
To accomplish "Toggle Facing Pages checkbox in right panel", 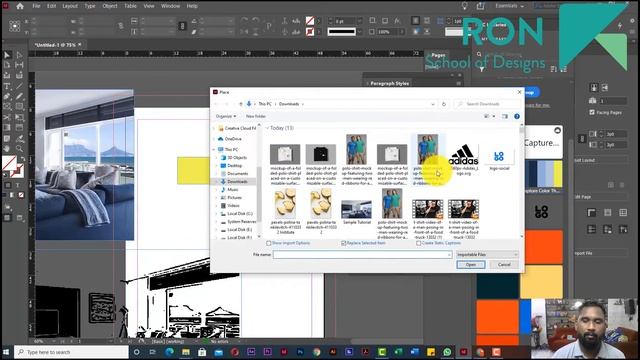I will click(x=592, y=112).
